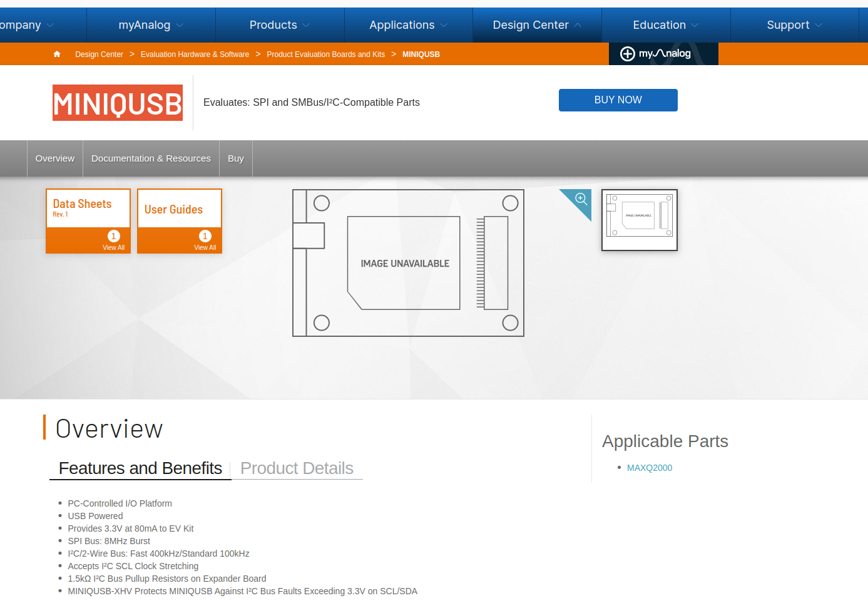This screenshot has width=868, height=608.
Task: Expand the Company menu chevron
Action: (51, 26)
